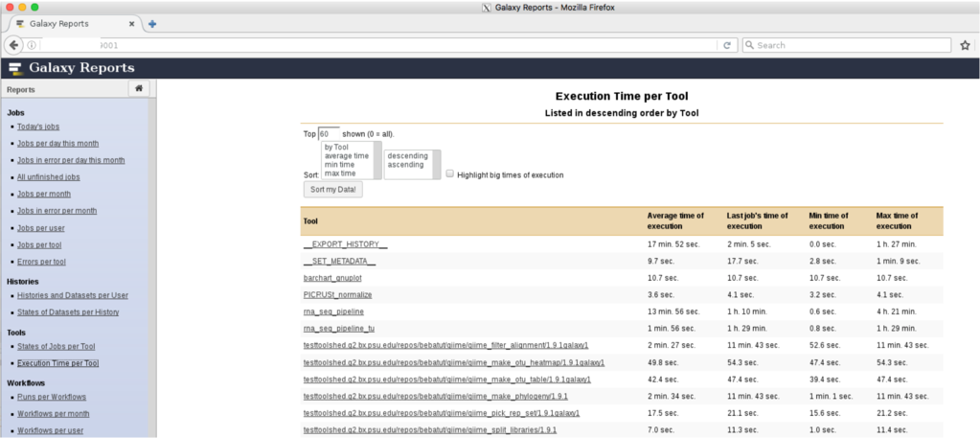The width and height of the screenshot is (980, 438).
Task: Click the 'Average time of execution' column header
Action: click(675, 220)
